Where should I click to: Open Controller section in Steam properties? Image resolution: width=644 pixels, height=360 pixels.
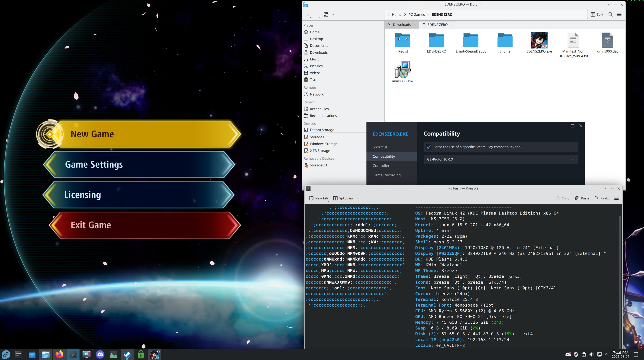[392, 165]
